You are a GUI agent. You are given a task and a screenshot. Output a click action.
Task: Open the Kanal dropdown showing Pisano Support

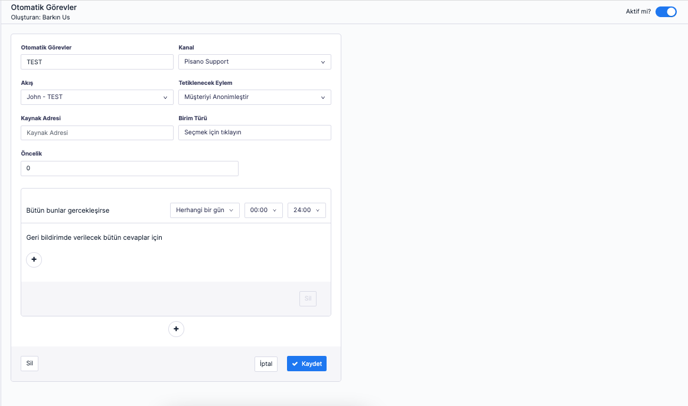pyautogui.click(x=254, y=62)
